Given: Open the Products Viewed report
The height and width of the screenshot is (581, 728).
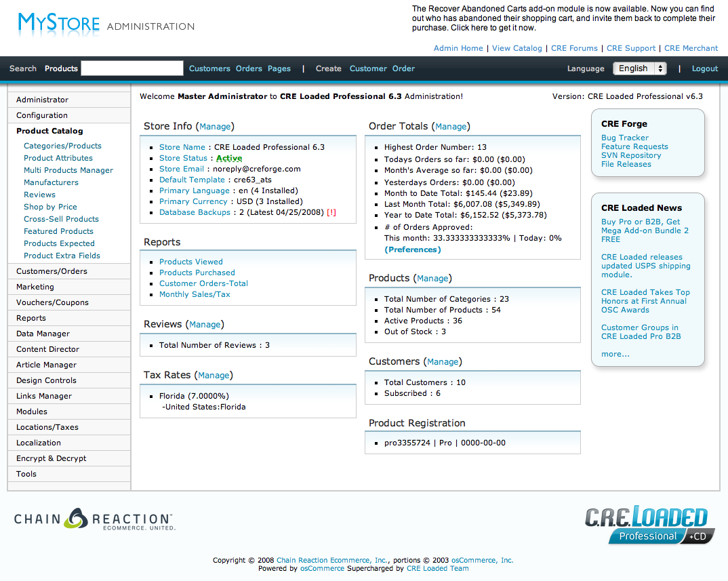Looking at the screenshot, I should click(191, 262).
